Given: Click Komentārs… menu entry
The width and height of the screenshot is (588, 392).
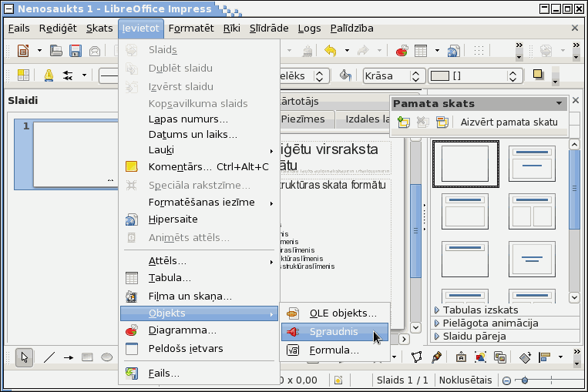Looking at the screenshot, I should pos(199,167).
